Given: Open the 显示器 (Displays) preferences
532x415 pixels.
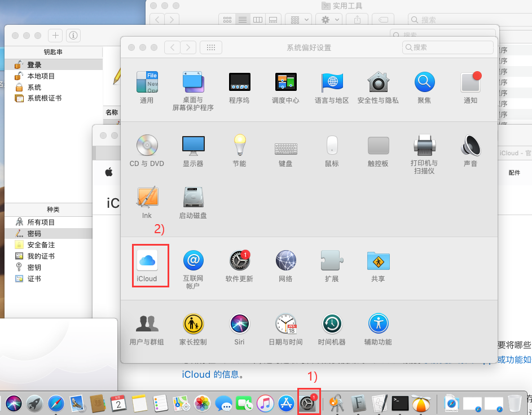Looking at the screenshot, I should click(193, 150).
